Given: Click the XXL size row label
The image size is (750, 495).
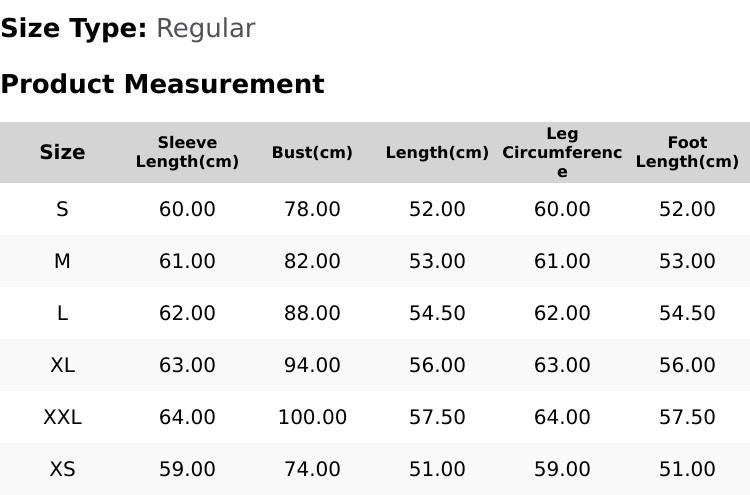Looking at the screenshot, I should (62, 417).
